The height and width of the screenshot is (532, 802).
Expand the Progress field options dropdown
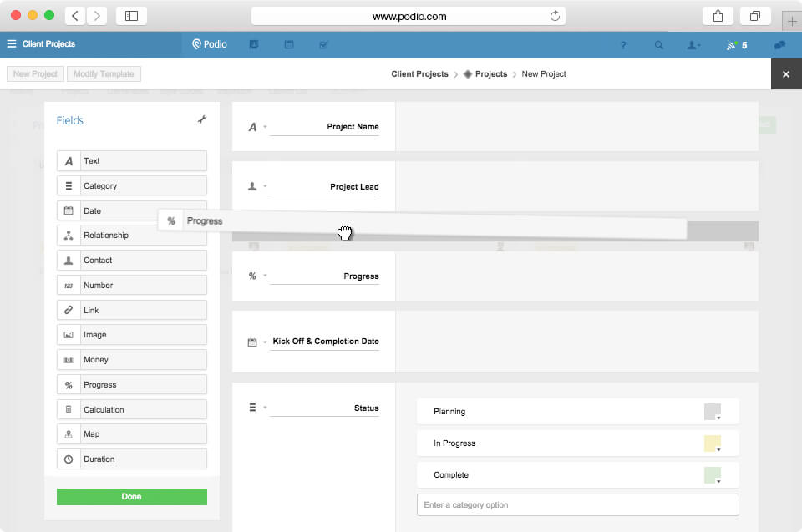(263, 275)
